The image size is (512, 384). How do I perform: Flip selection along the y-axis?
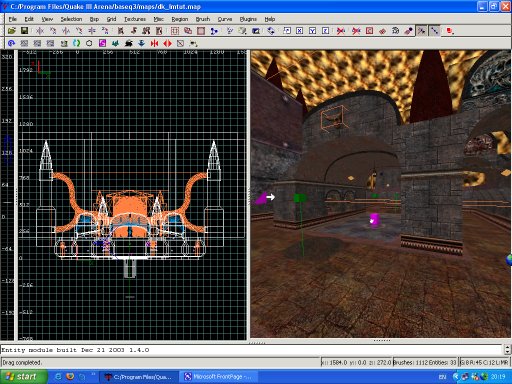coord(66,31)
